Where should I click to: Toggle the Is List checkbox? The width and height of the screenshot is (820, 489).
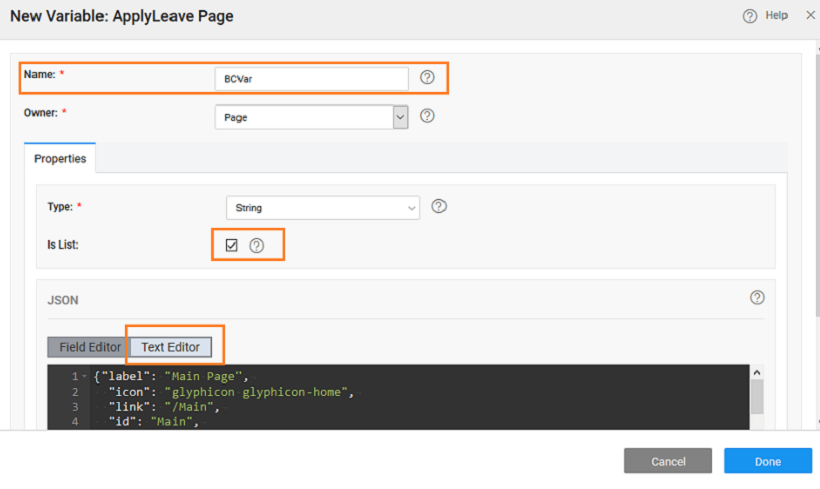[232, 245]
